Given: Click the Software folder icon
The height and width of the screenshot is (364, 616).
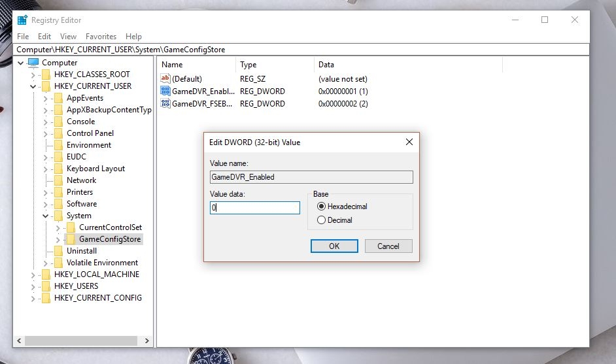Looking at the screenshot, I should click(x=59, y=204).
